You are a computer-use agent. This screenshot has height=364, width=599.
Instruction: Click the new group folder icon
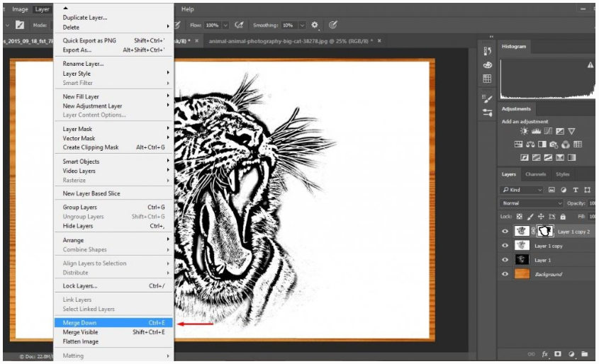[585, 354]
